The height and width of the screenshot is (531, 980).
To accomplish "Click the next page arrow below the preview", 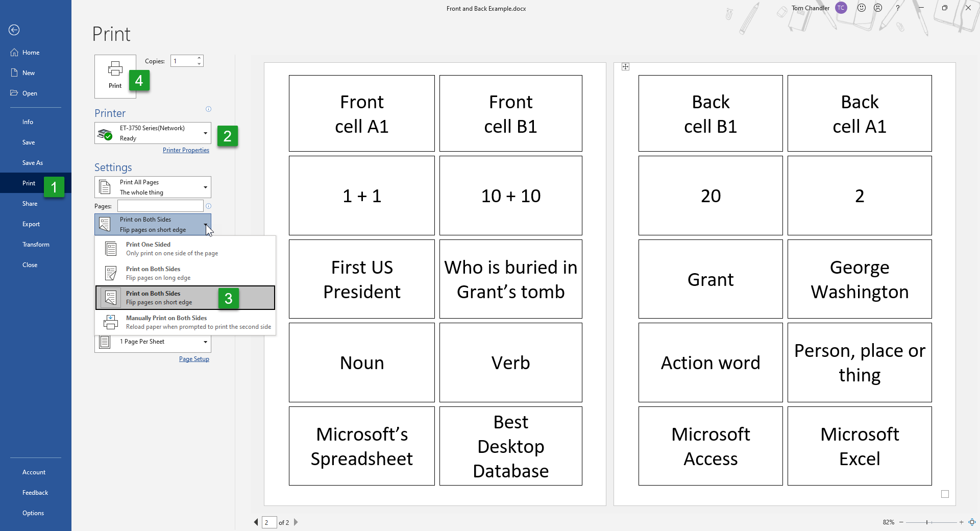I will [x=296, y=522].
